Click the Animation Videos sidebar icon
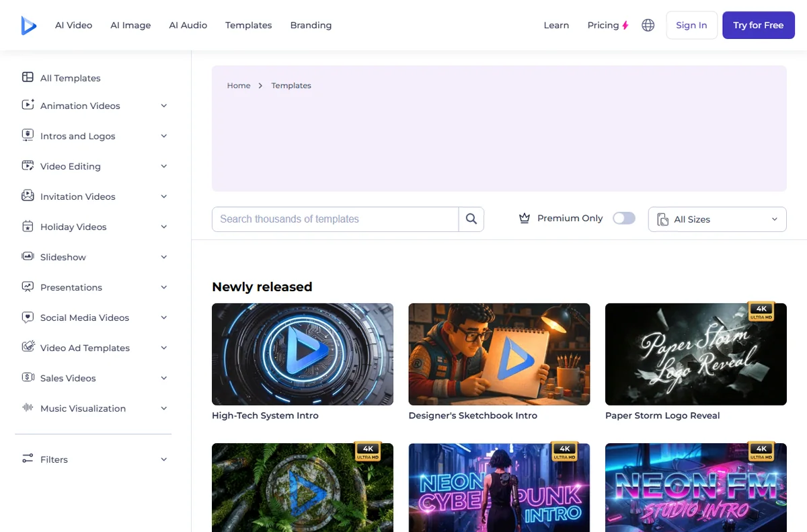The height and width of the screenshot is (532, 807). click(x=28, y=105)
